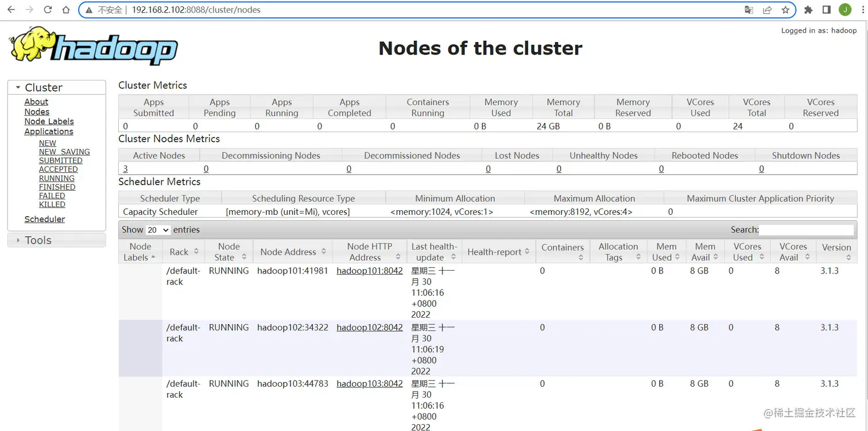Click the browser address bar URL

pyautogui.click(x=196, y=10)
